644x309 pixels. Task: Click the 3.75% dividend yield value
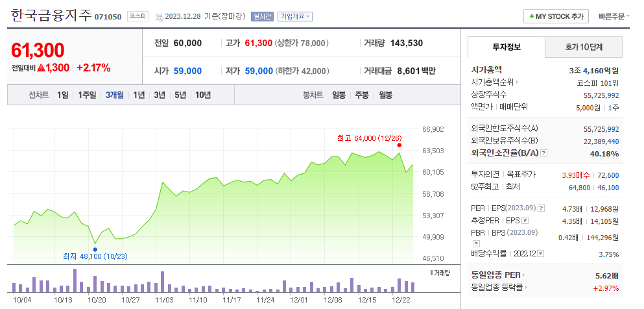(x=609, y=254)
